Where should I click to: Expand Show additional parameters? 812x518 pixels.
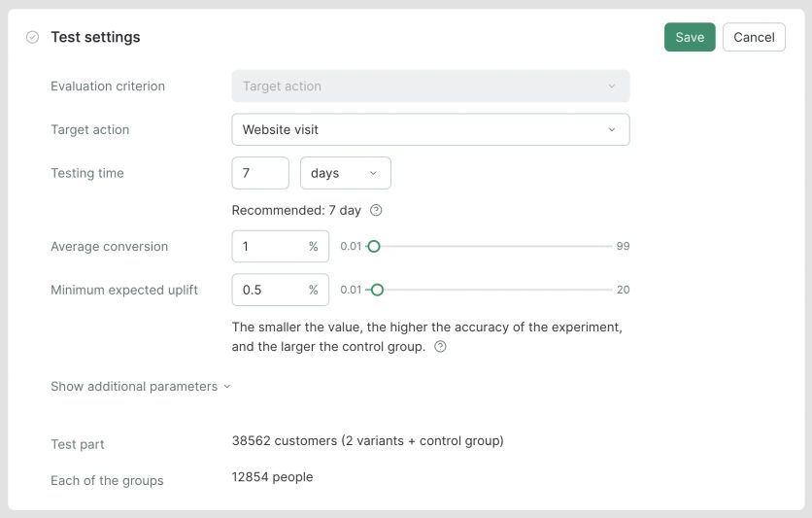[x=141, y=386]
